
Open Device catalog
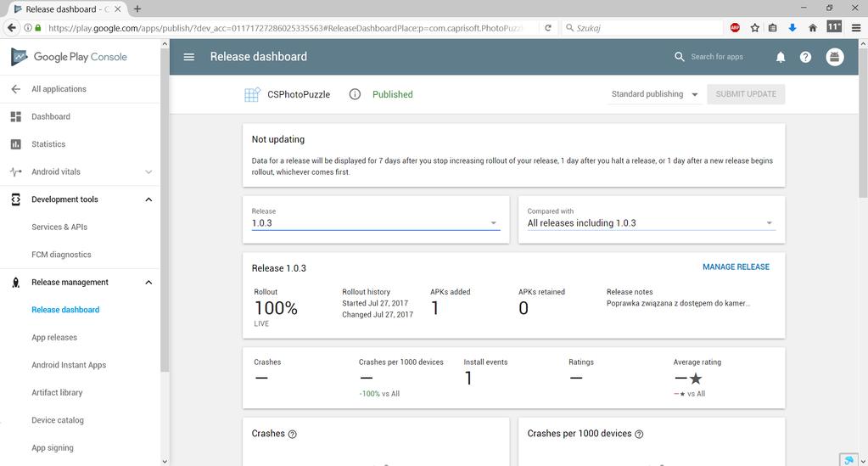(x=58, y=420)
